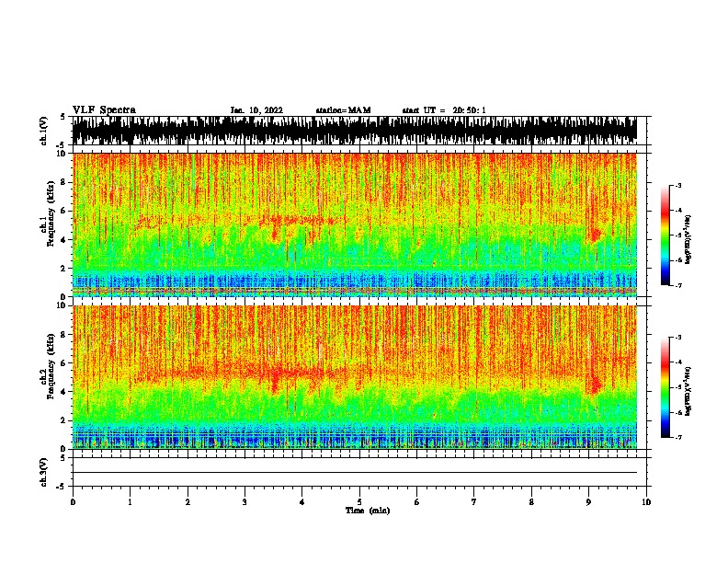Image resolution: width=728 pixels, height=563 pixels.
Task: Click the "ch.3(V)" axis label
Action: coord(44,472)
